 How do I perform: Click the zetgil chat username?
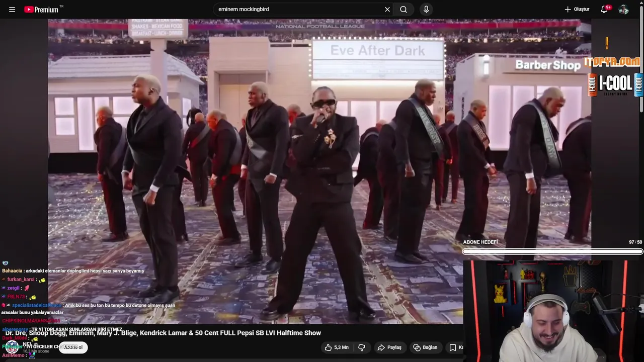point(14,288)
